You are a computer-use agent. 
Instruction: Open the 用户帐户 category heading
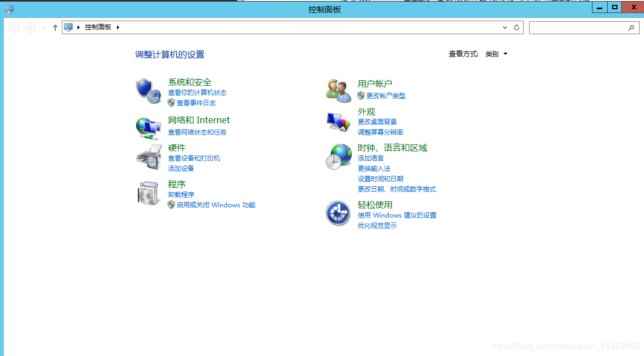point(375,84)
